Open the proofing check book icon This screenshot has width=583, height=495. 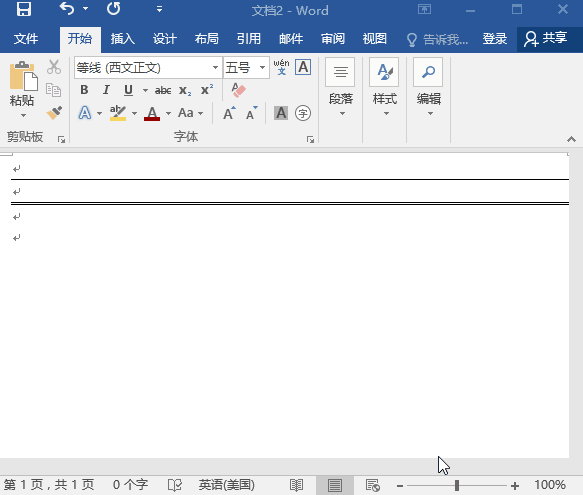175,485
